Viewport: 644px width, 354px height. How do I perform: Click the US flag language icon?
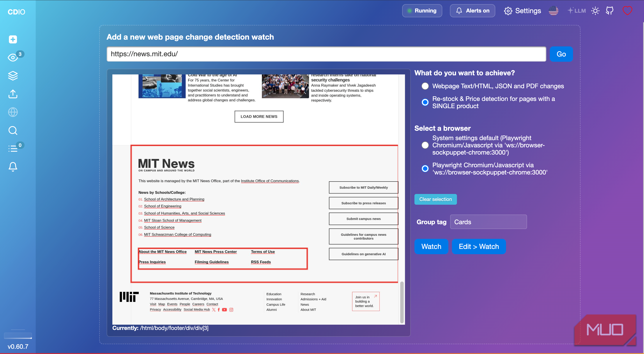553,11
